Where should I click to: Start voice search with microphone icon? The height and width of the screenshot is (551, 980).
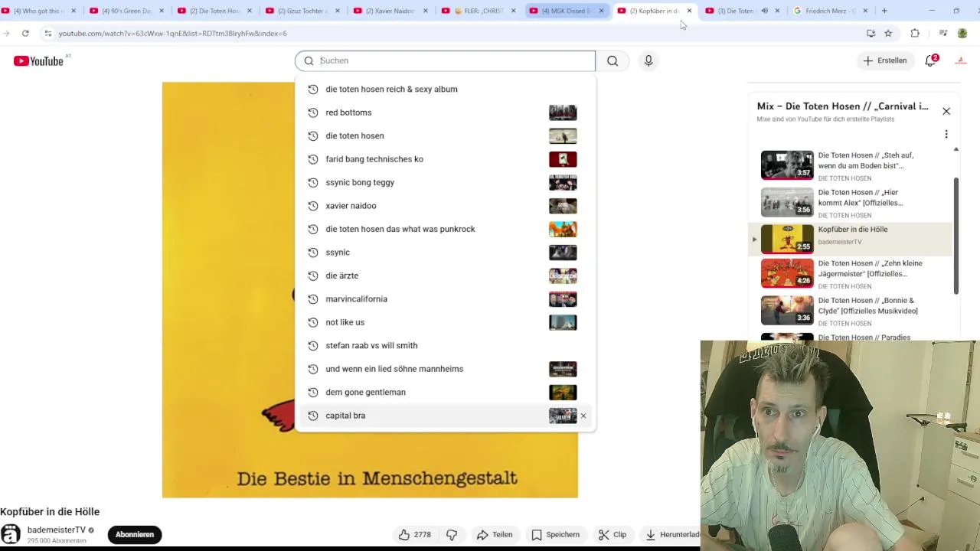point(648,60)
